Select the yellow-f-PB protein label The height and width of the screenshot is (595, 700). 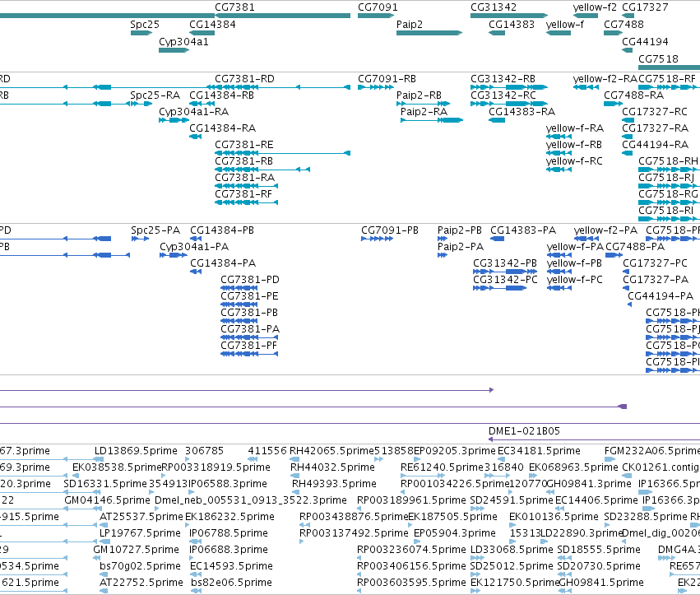574,263
